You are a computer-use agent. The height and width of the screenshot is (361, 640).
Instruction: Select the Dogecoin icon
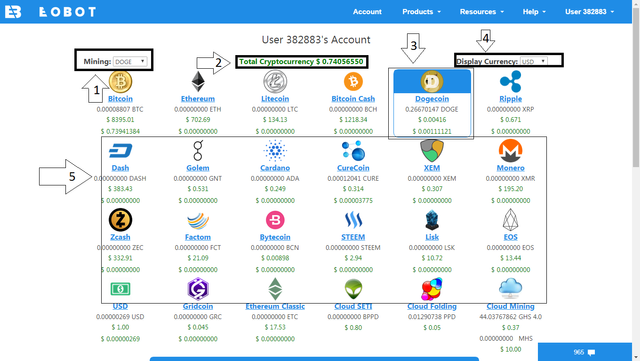coord(432,82)
